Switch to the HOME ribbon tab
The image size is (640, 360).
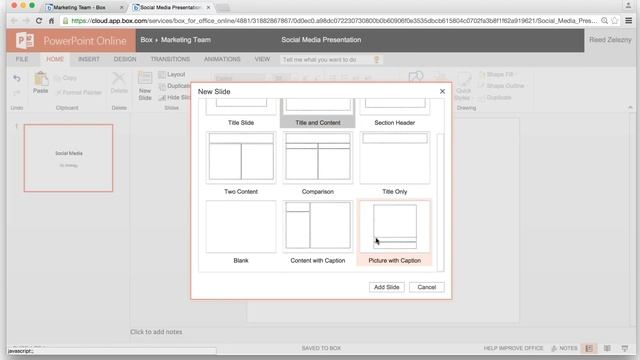click(x=55, y=59)
